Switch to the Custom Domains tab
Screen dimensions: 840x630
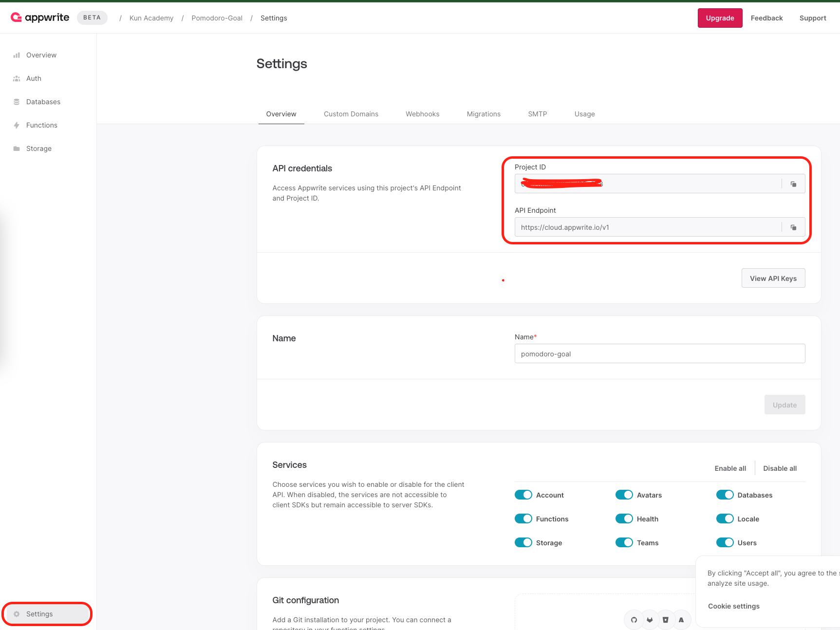click(x=351, y=114)
